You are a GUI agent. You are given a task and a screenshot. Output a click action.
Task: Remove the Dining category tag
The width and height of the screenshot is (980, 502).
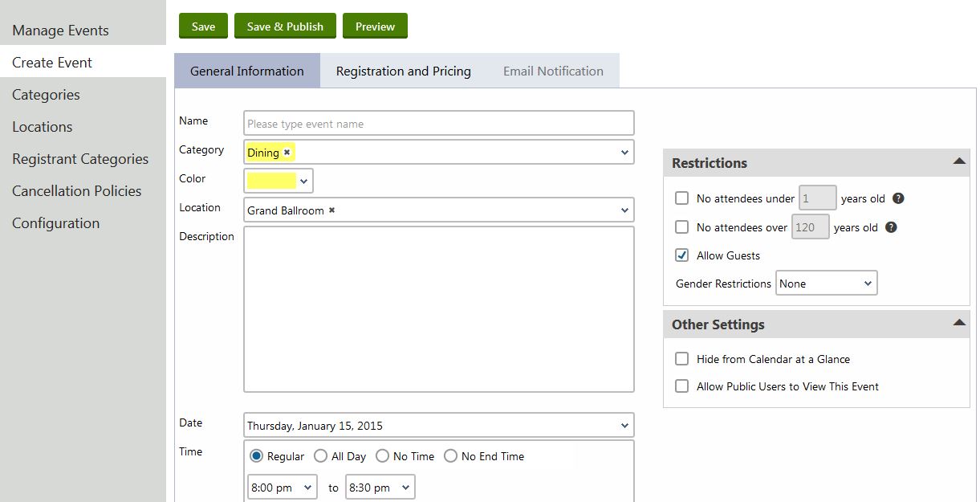[x=287, y=153]
